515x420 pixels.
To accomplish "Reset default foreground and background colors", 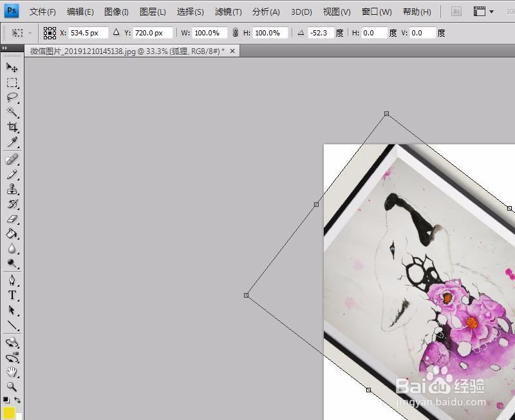I will pos(6,400).
